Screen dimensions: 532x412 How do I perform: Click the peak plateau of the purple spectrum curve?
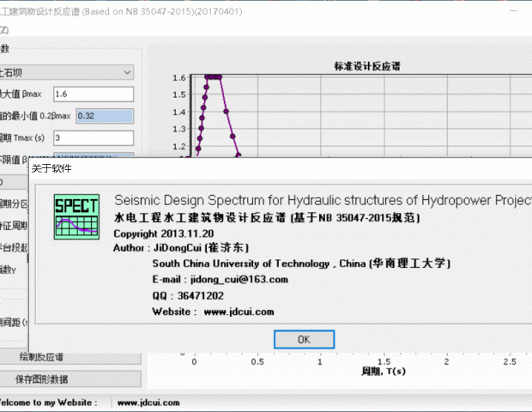click(213, 77)
